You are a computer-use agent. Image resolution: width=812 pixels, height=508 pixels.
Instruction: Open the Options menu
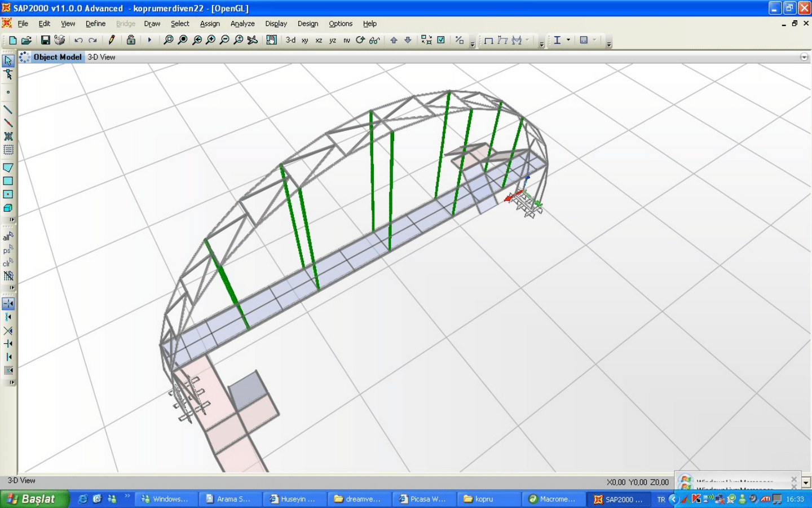[x=341, y=24]
